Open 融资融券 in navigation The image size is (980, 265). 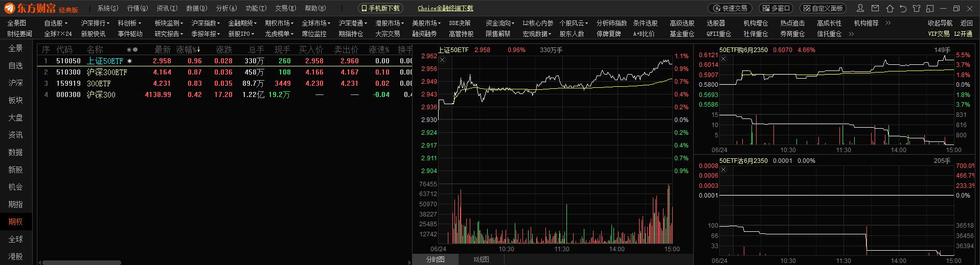[424, 34]
